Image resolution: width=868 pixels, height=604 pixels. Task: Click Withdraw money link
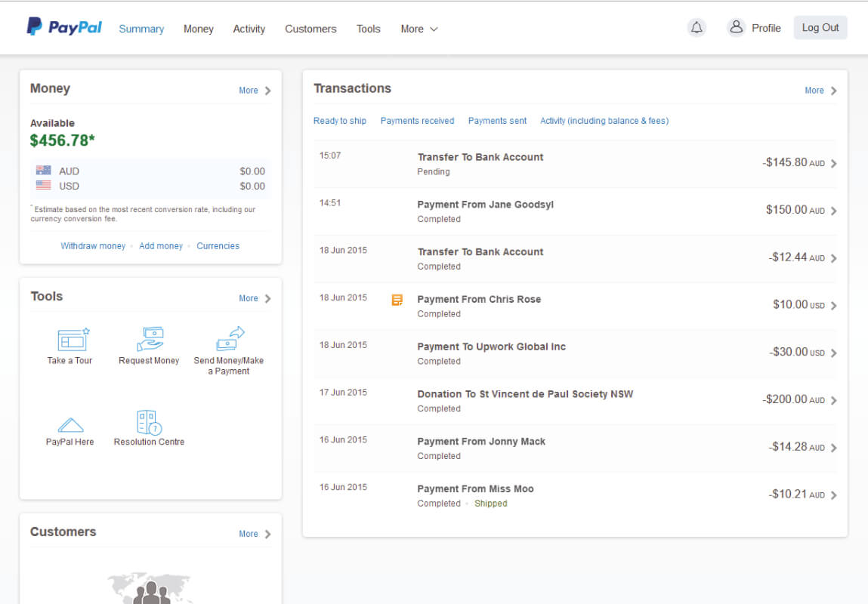93,245
